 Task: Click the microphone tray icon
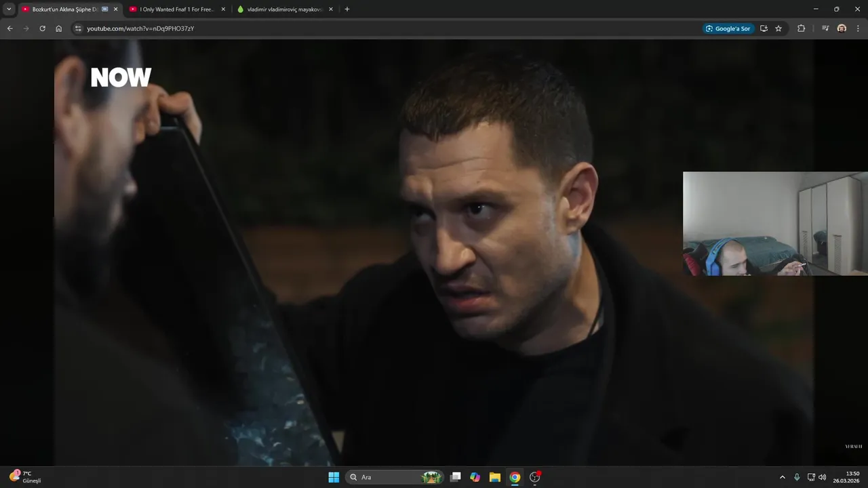pos(797,477)
